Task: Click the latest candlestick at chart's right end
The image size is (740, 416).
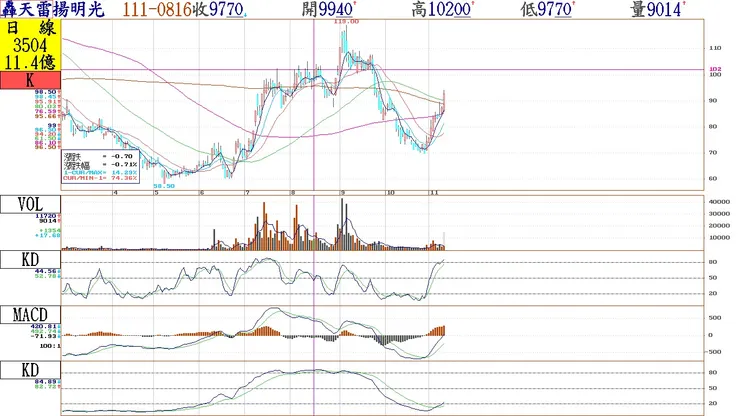Action: pyautogui.click(x=444, y=102)
